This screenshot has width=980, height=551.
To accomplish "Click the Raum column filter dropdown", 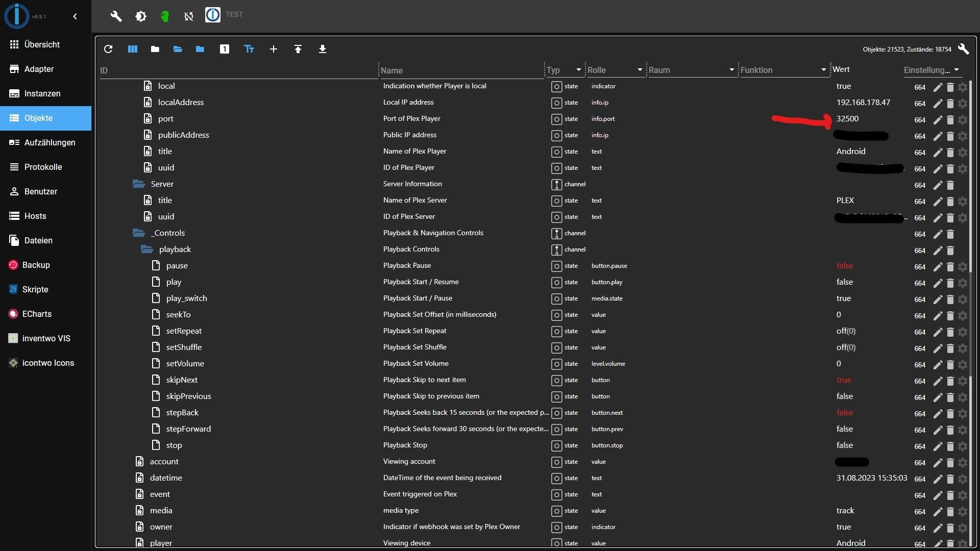I will pos(731,70).
